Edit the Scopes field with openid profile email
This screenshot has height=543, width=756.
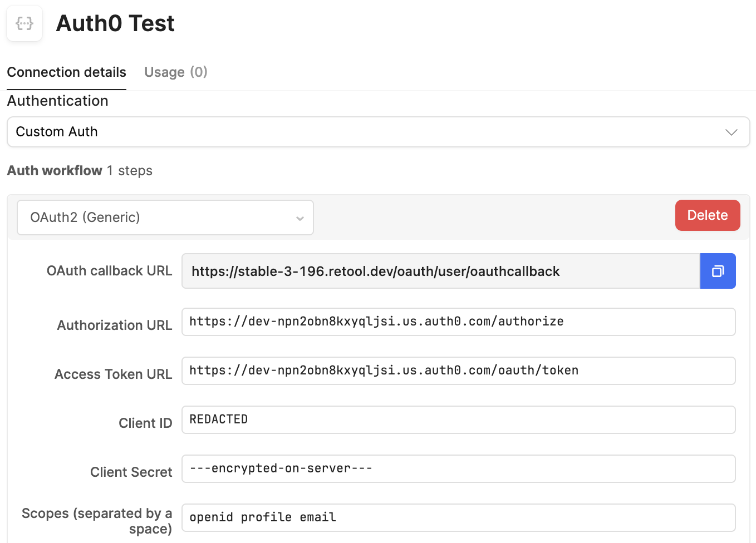pos(459,517)
